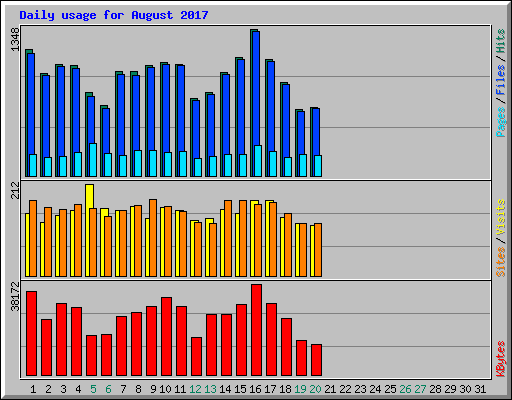Click the orange sites bar for day 1
This screenshot has height=400, width=512.
(33, 239)
